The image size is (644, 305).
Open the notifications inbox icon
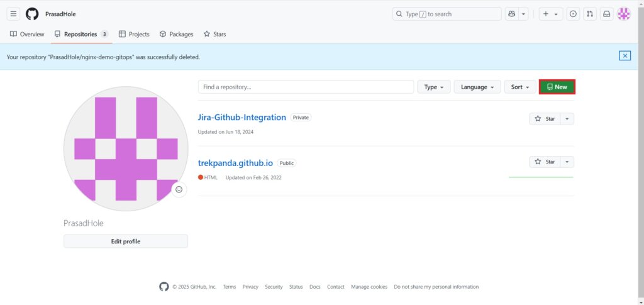[x=607, y=14]
